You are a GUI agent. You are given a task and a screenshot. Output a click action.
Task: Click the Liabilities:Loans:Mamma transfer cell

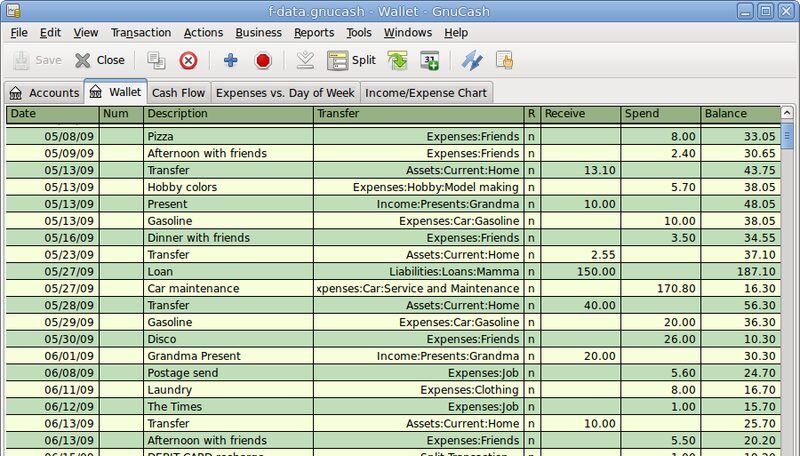click(x=418, y=271)
